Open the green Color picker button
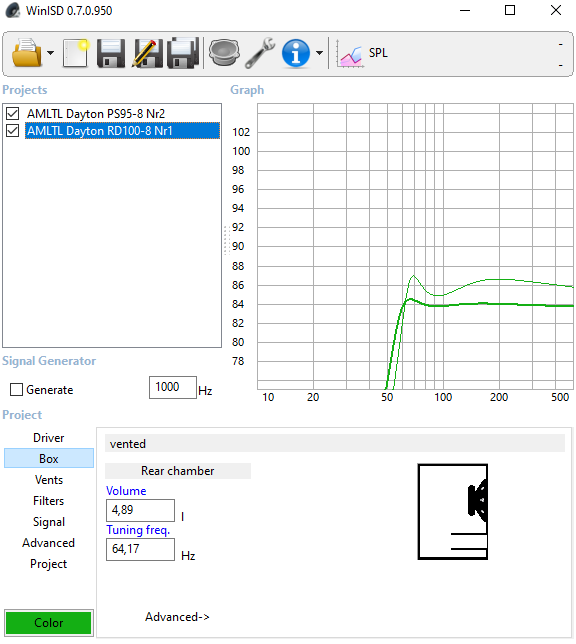 point(49,623)
